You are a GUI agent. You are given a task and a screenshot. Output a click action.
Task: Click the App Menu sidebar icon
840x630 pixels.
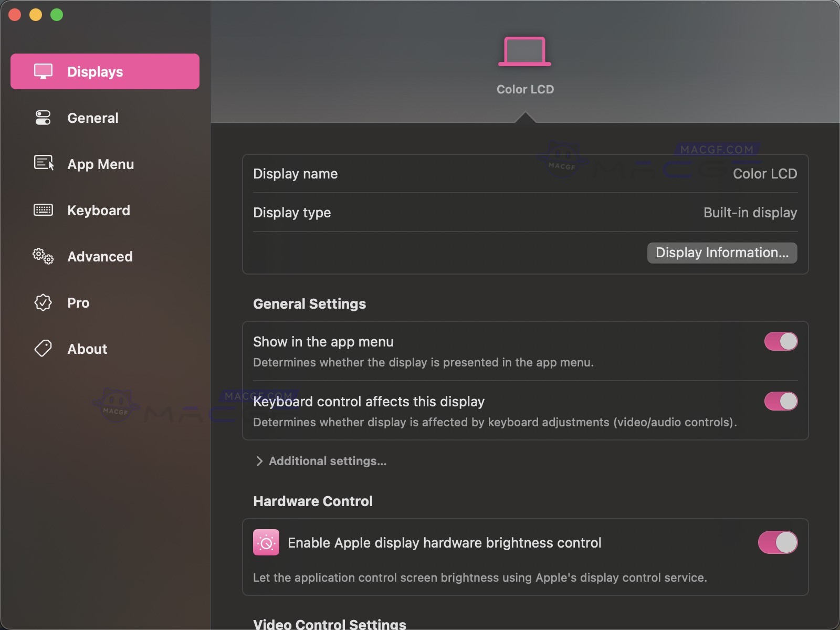(44, 164)
